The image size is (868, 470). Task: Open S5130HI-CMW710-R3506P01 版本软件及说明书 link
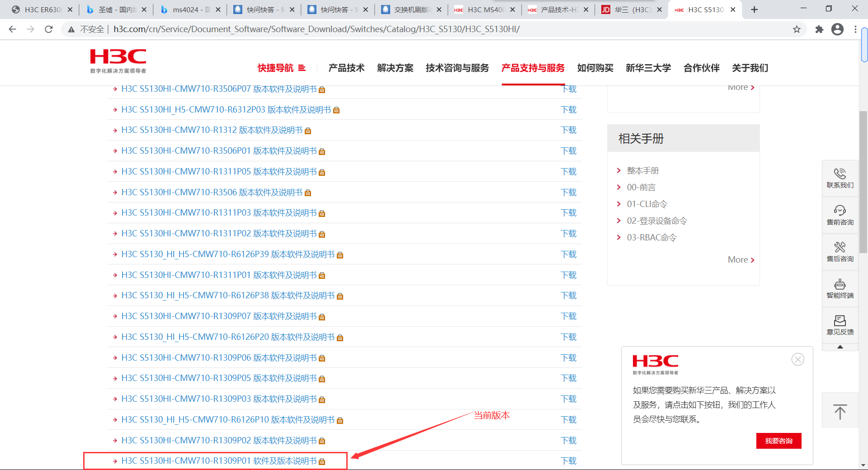[x=219, y=151]
